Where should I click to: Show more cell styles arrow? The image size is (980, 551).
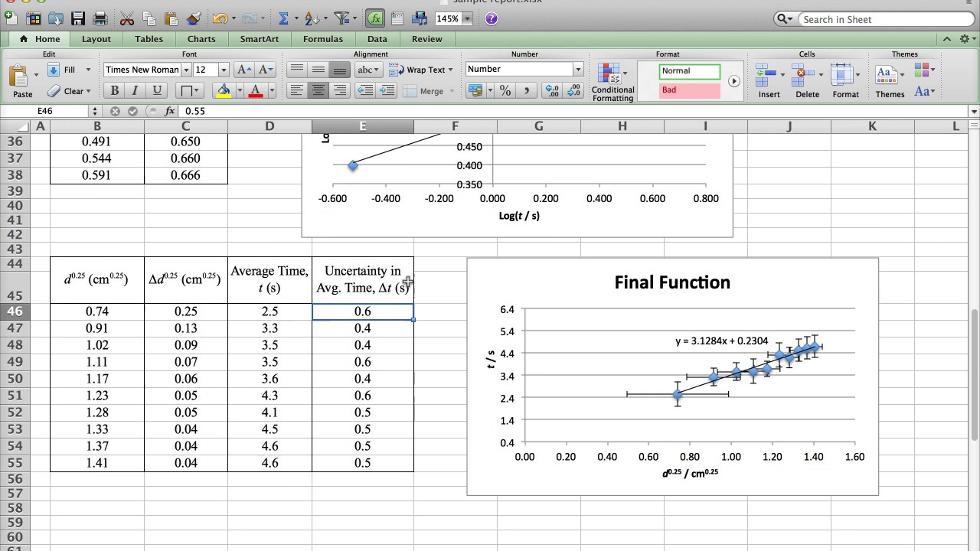pyautogui.click(x=733, y=81)
